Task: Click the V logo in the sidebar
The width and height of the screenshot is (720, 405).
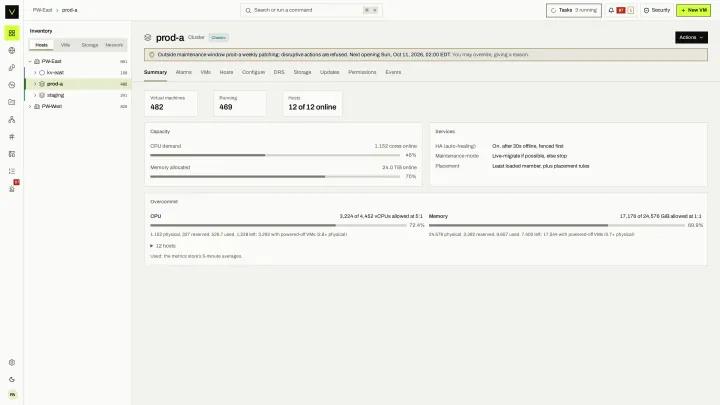Action: pyautogui.click(x=12, y=11)
